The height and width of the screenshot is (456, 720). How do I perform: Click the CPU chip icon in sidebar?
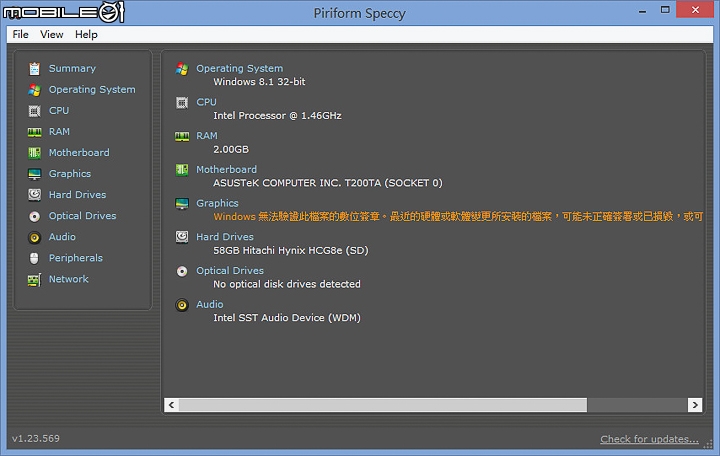(x=34, y=111)
